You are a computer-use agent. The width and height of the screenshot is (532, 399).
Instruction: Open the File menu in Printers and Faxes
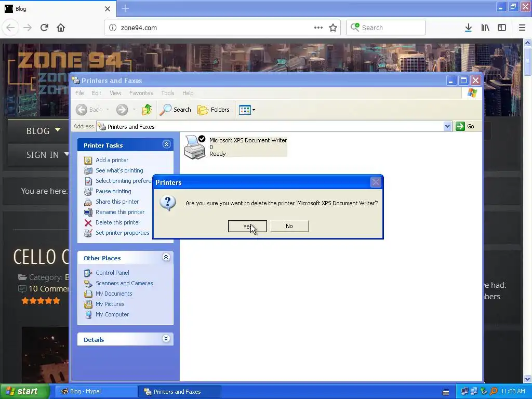[x=79, y=93]
